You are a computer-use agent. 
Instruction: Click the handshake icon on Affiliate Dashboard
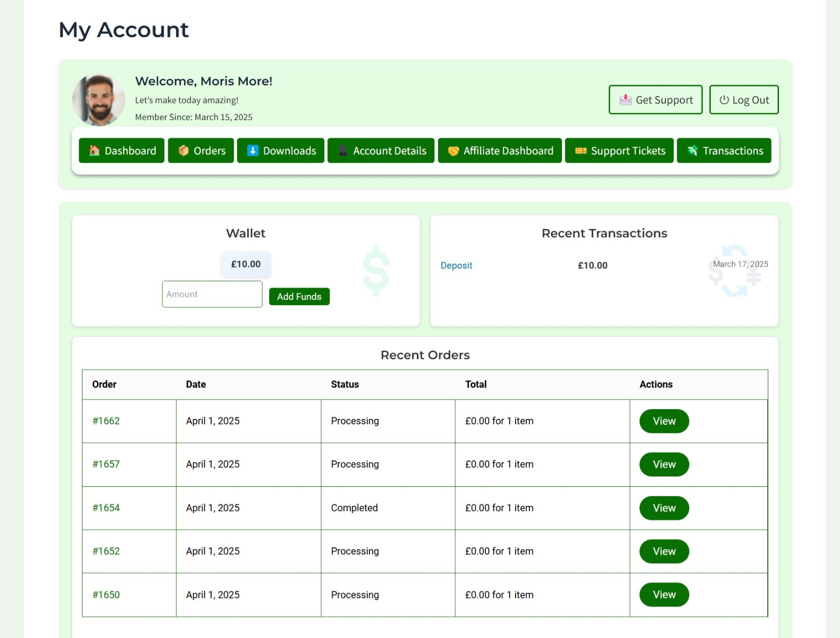coord(453,151)
